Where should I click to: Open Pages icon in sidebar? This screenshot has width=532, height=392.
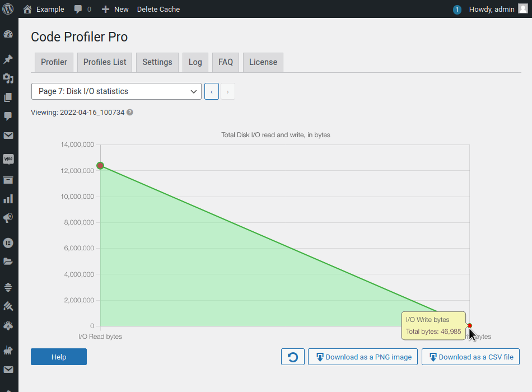pos(8,97)
